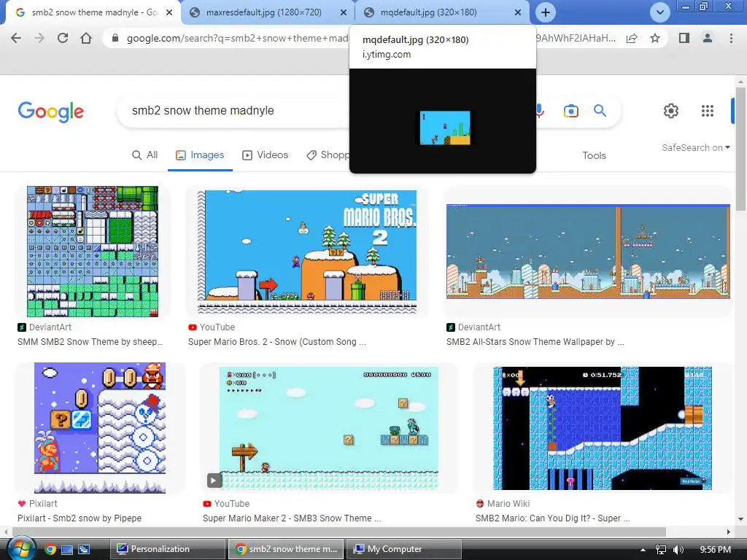Open the volume tray icon
Screen dimensions: 747x560
pyautogui.click(x=678, y=550)
